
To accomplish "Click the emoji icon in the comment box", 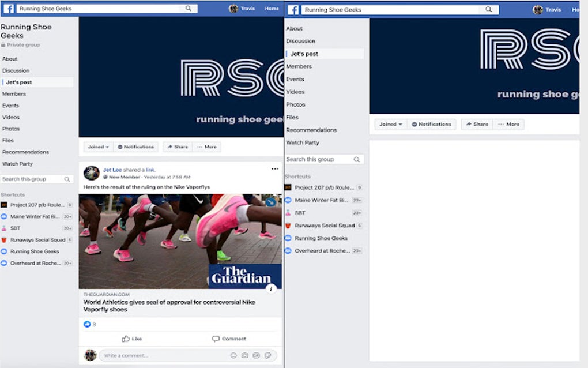I will pos(233,355).
